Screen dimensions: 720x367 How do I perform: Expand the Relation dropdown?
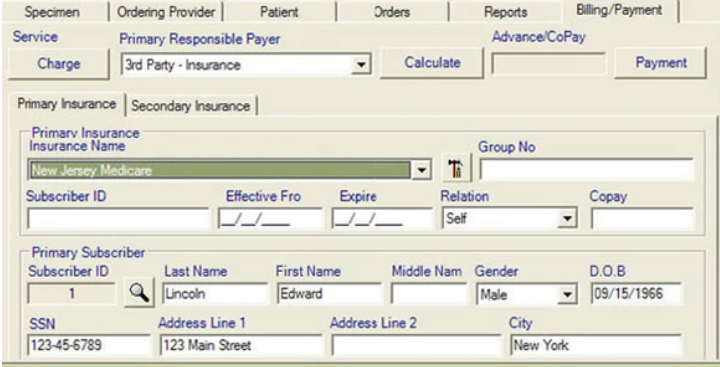(x=567, y=219)
